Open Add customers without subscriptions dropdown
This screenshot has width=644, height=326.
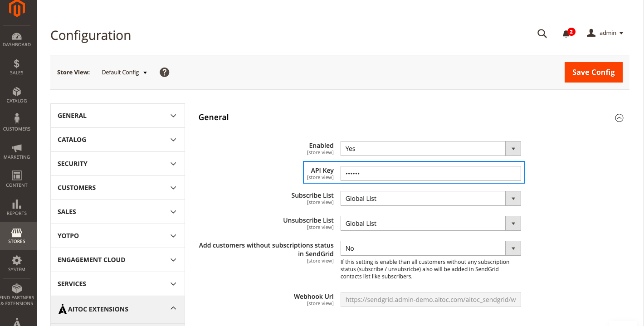430,248
